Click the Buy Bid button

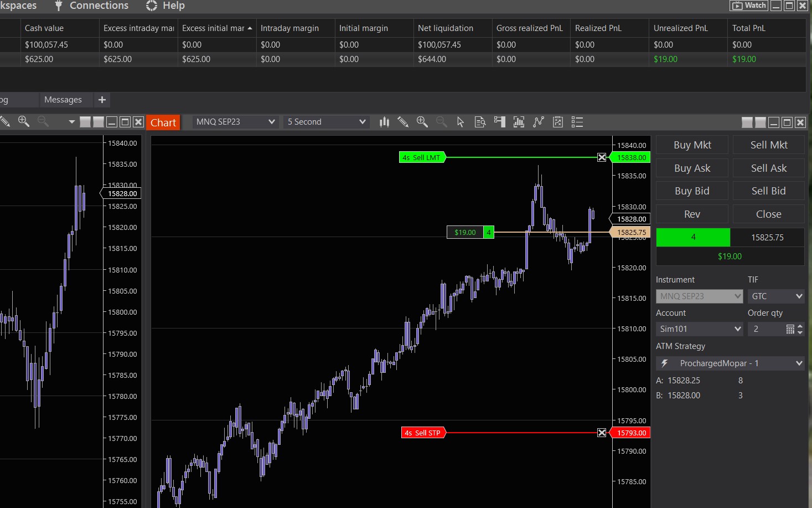coord(692,191)
